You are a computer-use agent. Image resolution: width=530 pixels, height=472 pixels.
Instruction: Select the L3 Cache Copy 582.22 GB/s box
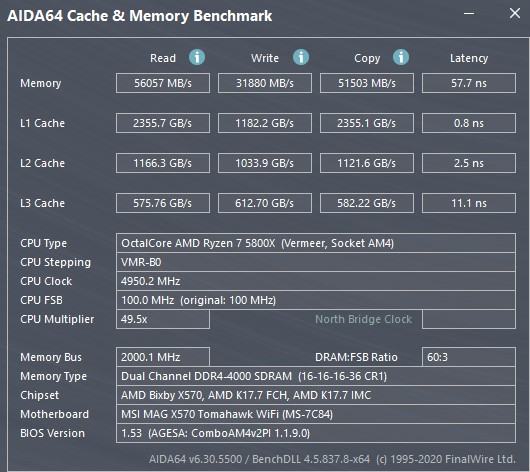pos(367,203)
